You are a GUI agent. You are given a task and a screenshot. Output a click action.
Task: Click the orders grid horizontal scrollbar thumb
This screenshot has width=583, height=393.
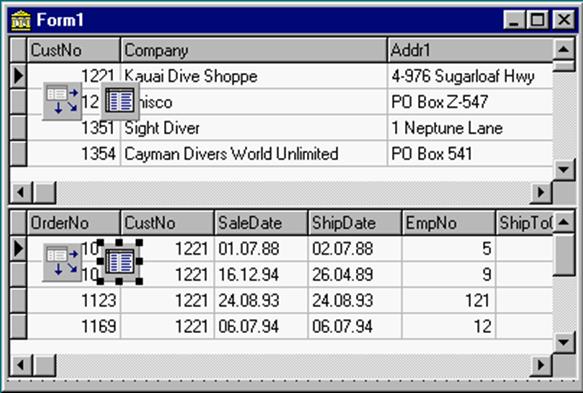pyautogui.click(x=45, y=365)
